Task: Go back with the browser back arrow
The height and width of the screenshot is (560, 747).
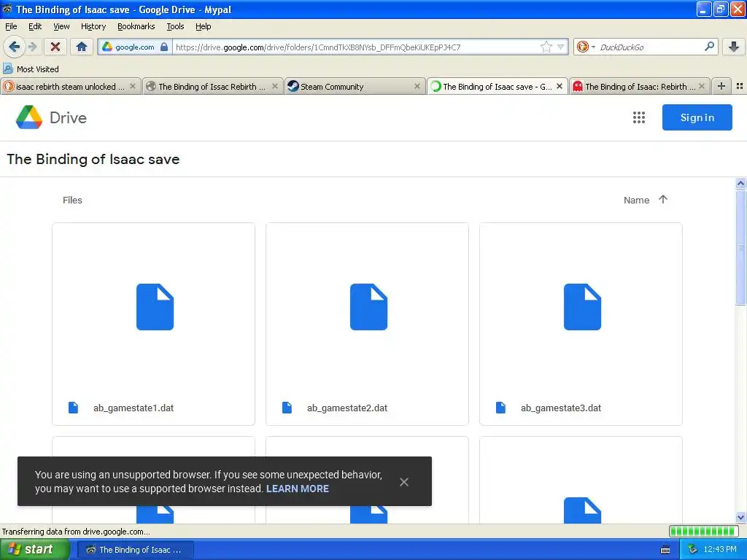Action: (14, 47)
